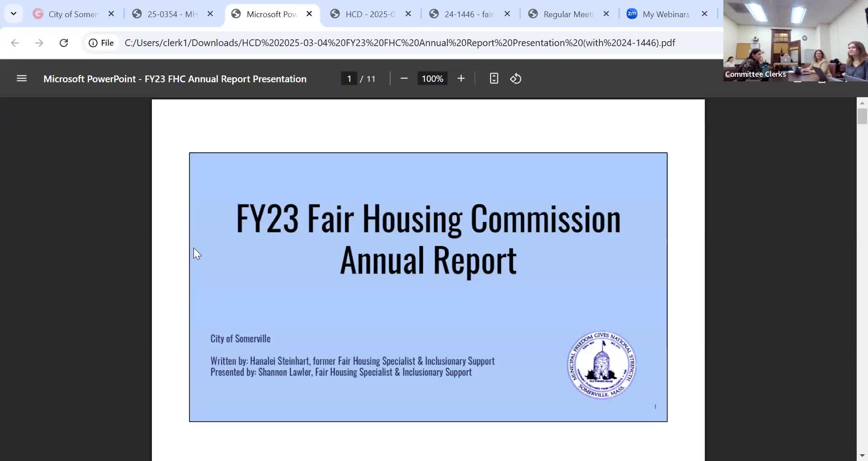Image resolution: width=868 pixels, height=461 pixels.
Task: Close the 24-1446 fair tab
Action: pyautogui.click(x=507, y=14)
